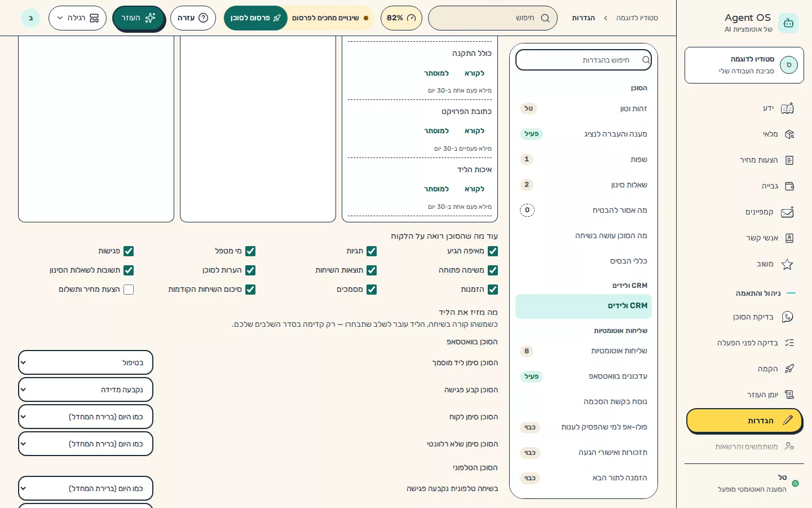
Task: Open the ידע sidebar book icon
Action: pos(788,108)
